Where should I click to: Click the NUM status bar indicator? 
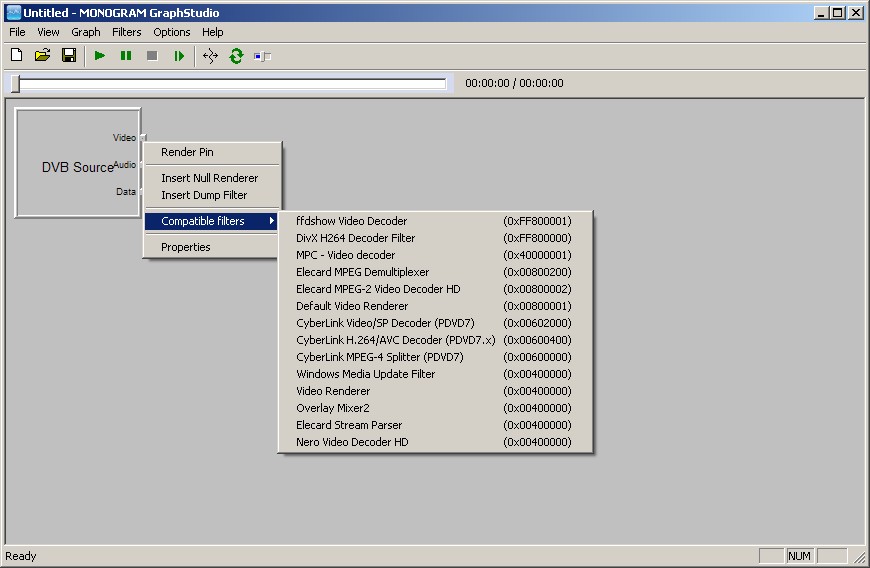[x=799, y=556]
